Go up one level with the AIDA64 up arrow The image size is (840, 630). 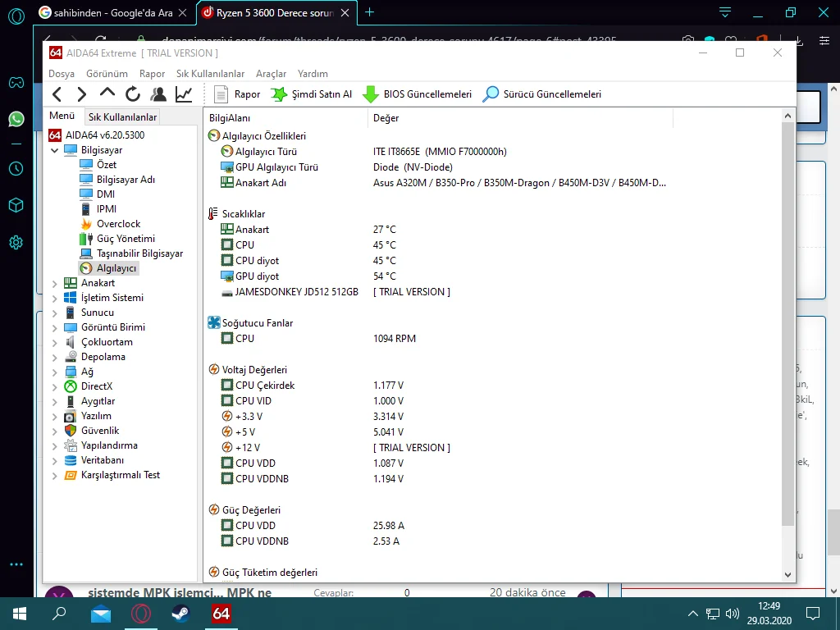107,94
